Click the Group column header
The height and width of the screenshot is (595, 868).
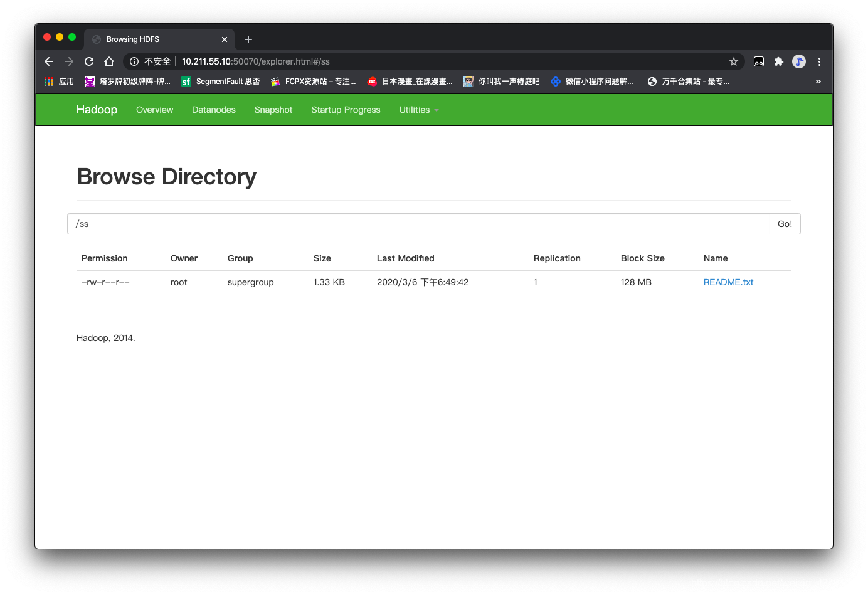[x=240, y=258]
